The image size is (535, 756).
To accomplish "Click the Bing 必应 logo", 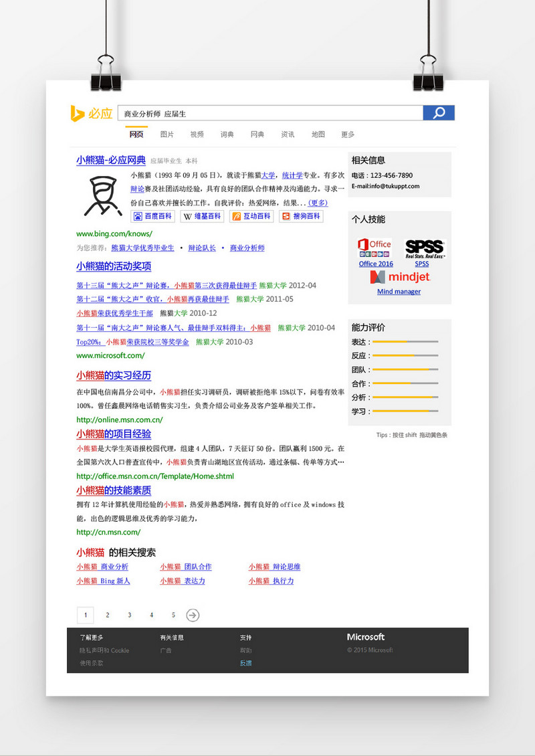I will [x=92, y=113].
